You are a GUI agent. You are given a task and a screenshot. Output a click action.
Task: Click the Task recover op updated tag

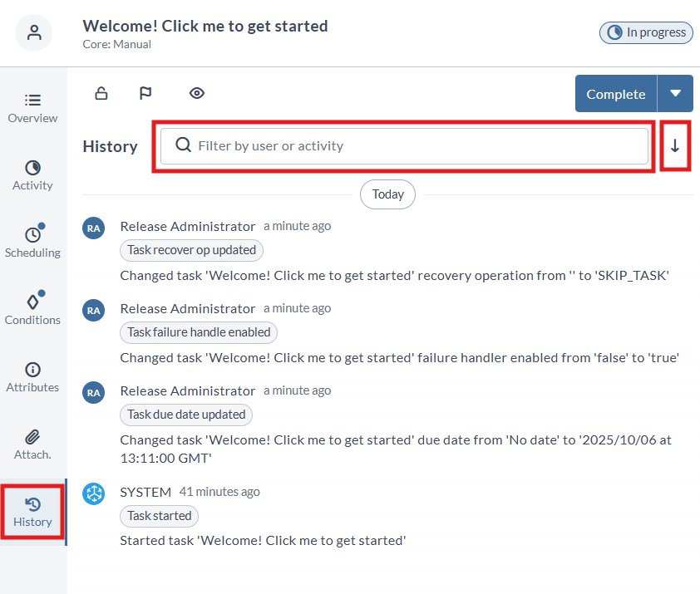tap(192, 250)
